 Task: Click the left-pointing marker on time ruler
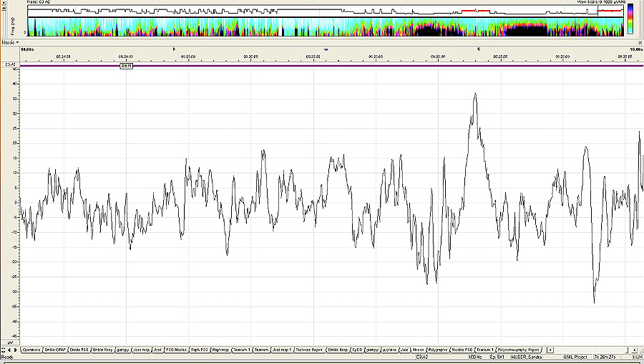click(x=478, y=49)
